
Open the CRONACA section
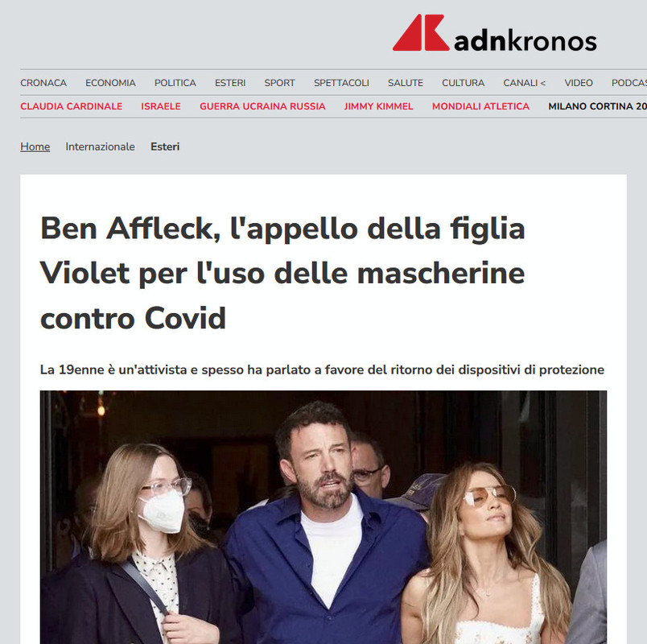[x=43, y=83]
